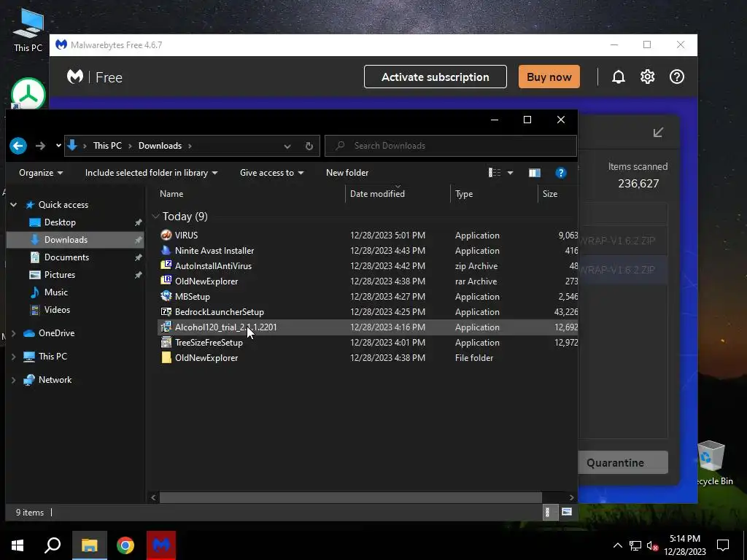Open This PC desktop icon

coord(28,31)
